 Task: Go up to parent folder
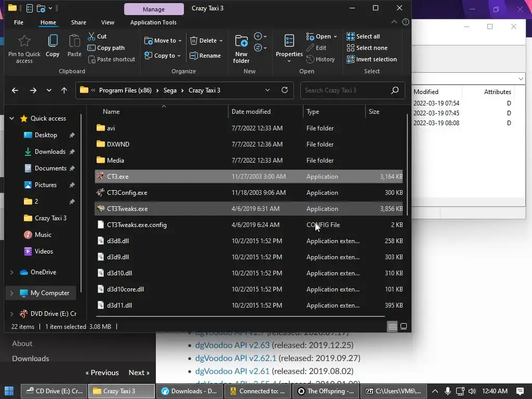tap(64, 90)
